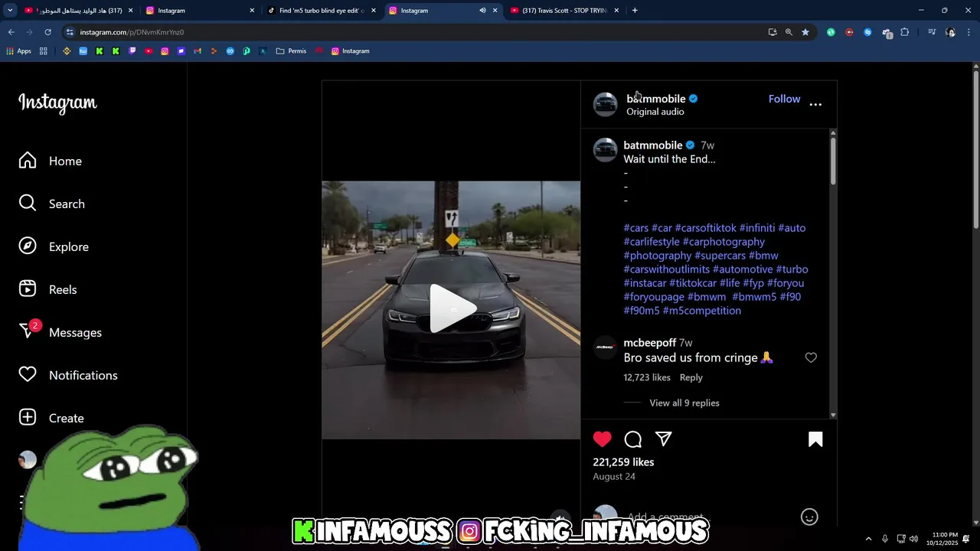
Task: Switch to second Instagram tab
Action: (201, 11)
